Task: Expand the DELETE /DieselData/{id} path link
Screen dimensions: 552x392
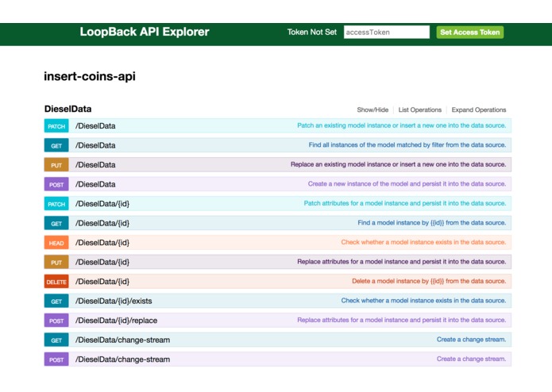Action: 102,281
